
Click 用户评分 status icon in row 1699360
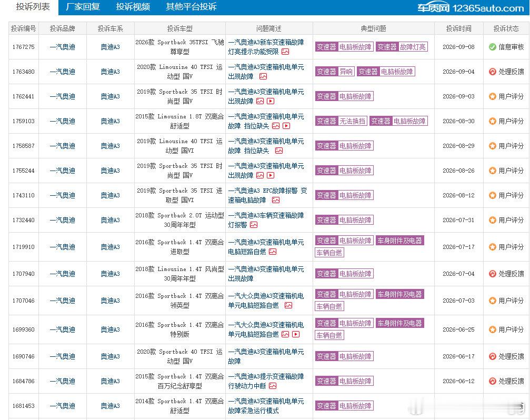coord(493,329)
